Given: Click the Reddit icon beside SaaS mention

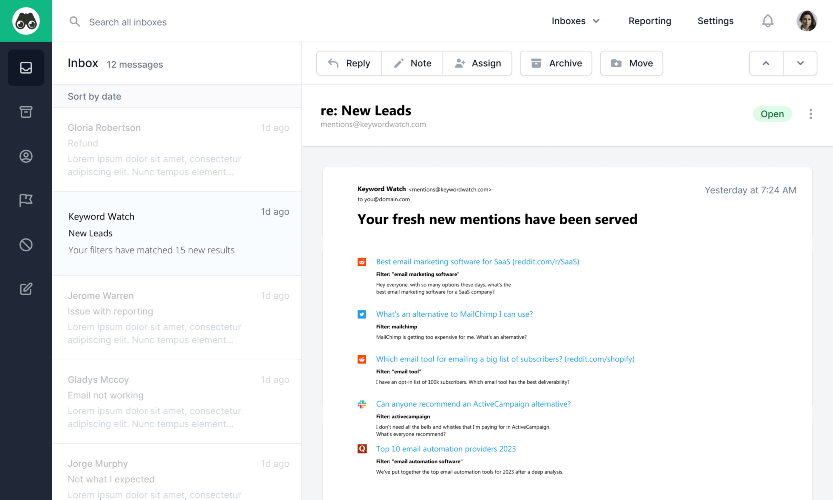Looking at the screenshot, I should [x=362, y=262].
